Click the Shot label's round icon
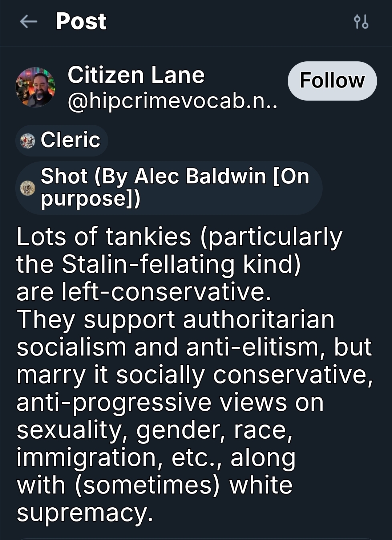Screen dimensions: 392x540 tap(28, 188)
